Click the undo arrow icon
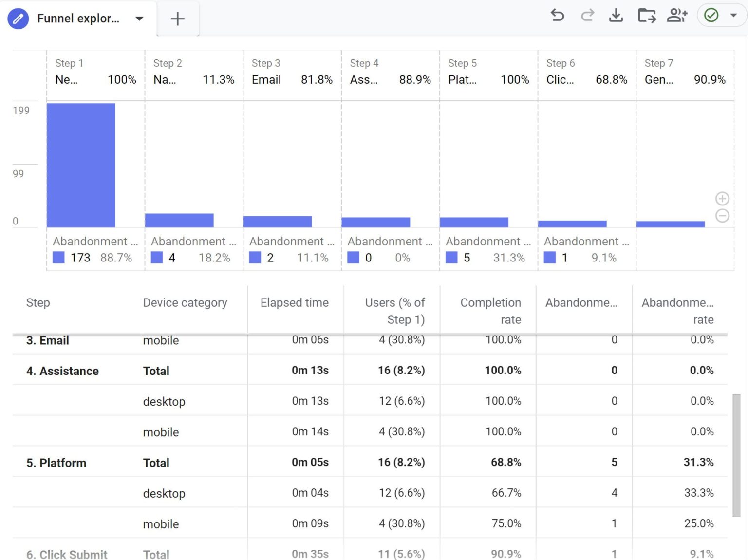Screen dimensions: 748x560 [558, 16]
